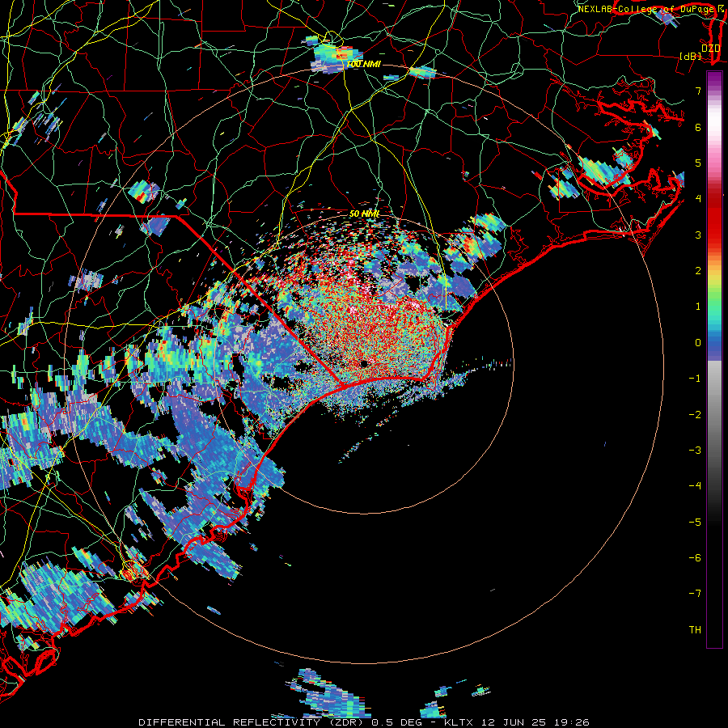This screenshot has width=728, height=728.
Task: Select the 5 dB tick label
Action: point(698,163)
